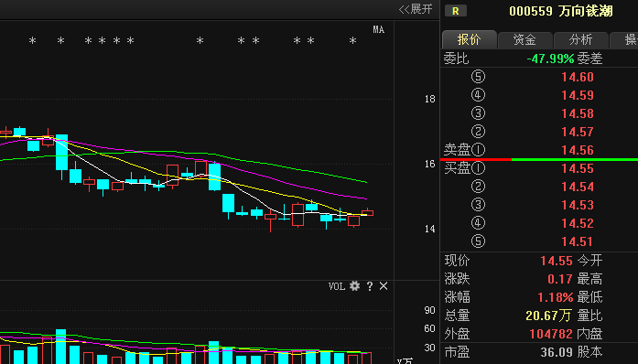Expand the collapsed panel via <<展开
638x364 pixels.
(x=416, y=9)
